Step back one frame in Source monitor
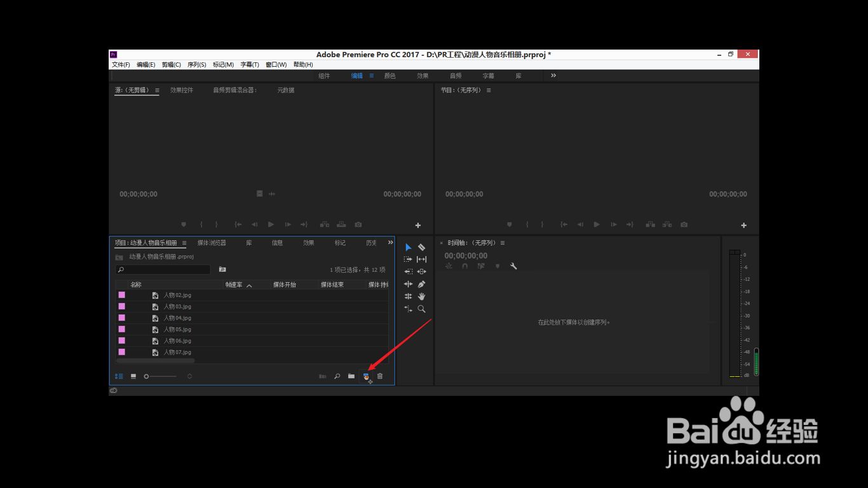Image resolution: width=868 pixels, height=488 pixels. point(254,224)
